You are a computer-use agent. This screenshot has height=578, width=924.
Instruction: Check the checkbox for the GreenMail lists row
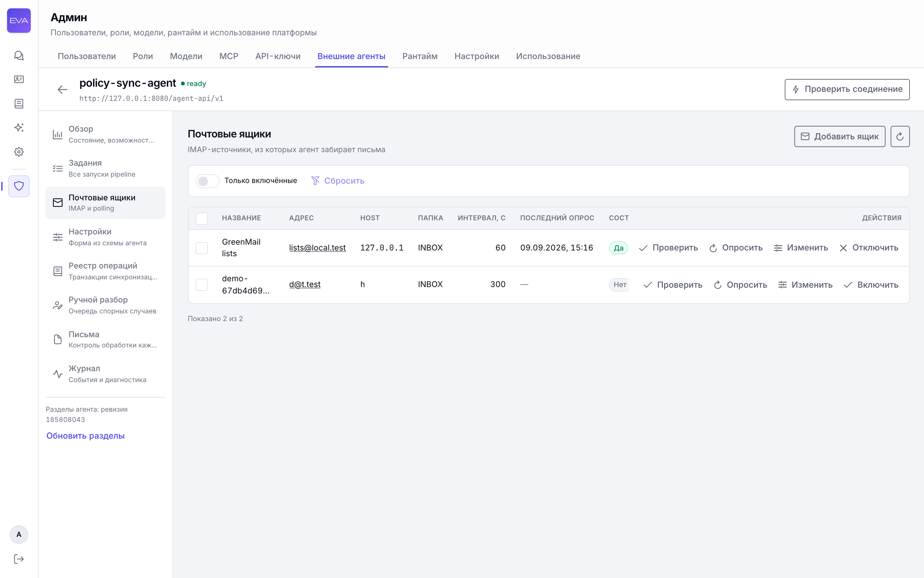(201, 248)
